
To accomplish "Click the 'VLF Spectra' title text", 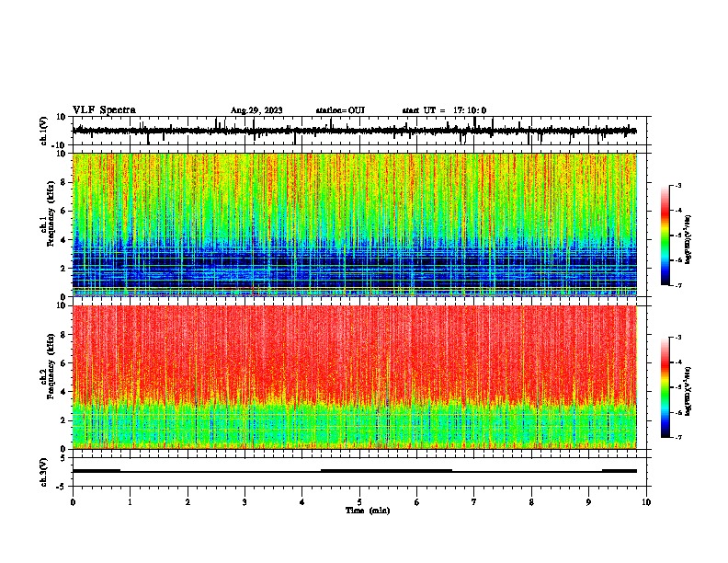I will (104, 110).
